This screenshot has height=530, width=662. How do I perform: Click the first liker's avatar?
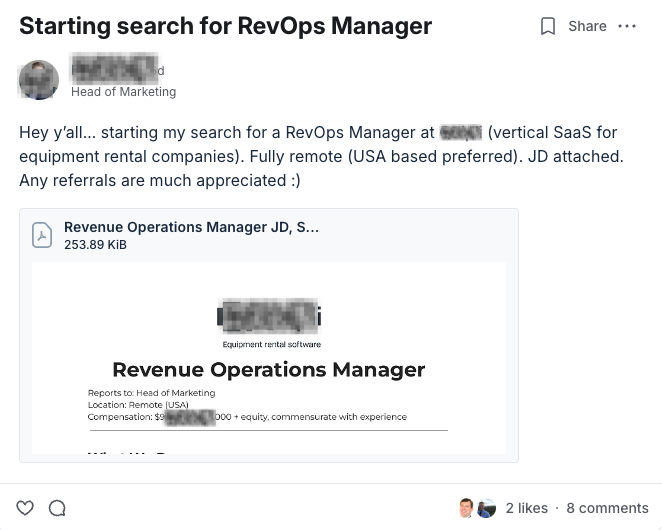[467, 508]
